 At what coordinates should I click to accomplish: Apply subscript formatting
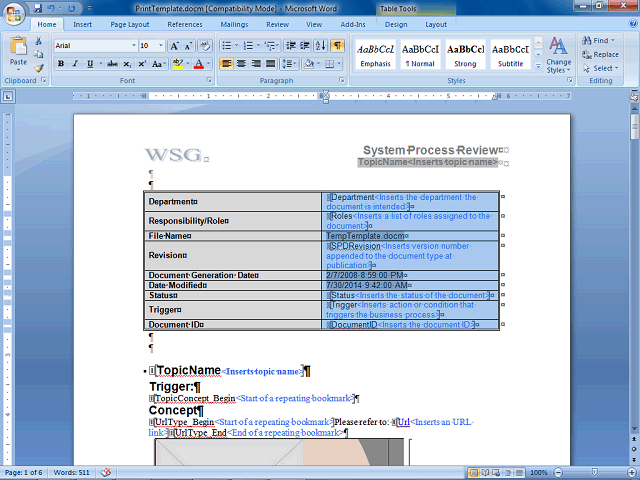[x=127, y=64]
